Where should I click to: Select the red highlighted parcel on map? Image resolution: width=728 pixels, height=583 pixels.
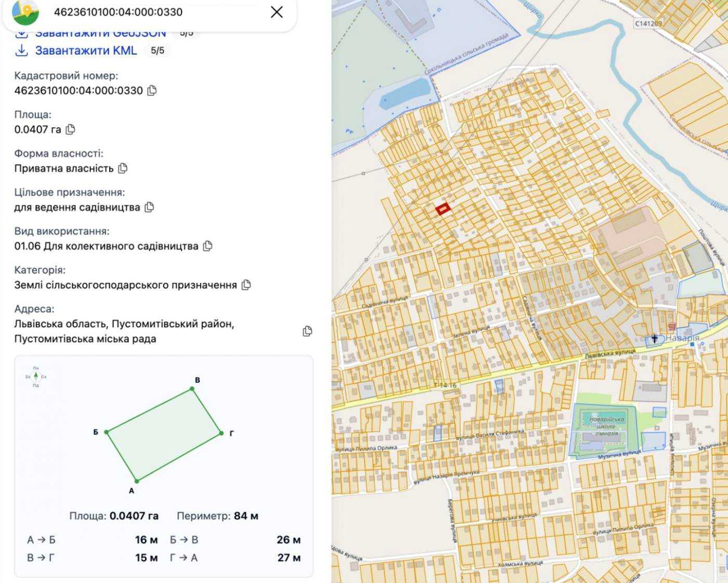(x=443, y=209)
